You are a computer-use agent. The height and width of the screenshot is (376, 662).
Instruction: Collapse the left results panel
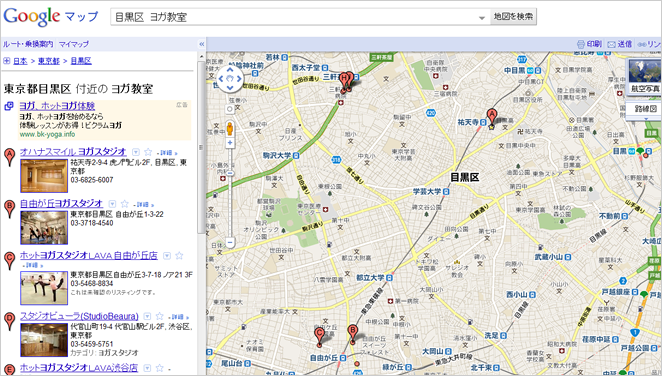(x=202, y=44)
